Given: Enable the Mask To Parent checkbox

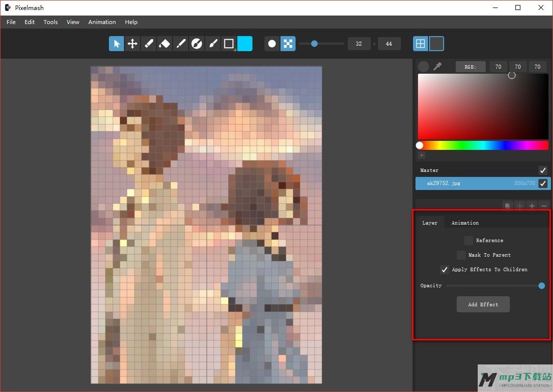Looking at the screenshot, I should pos(461,255).
